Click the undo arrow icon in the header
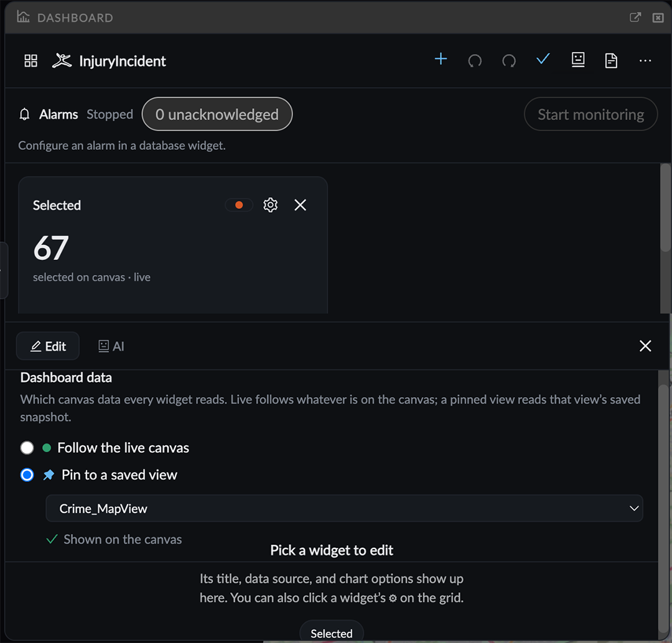672x643 pixels. pos(475,60)
